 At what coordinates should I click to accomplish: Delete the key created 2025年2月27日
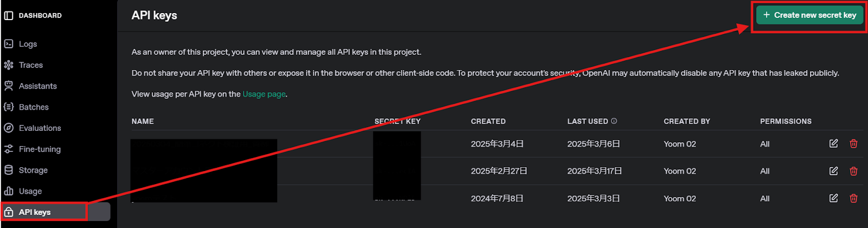tap(853, 171)
